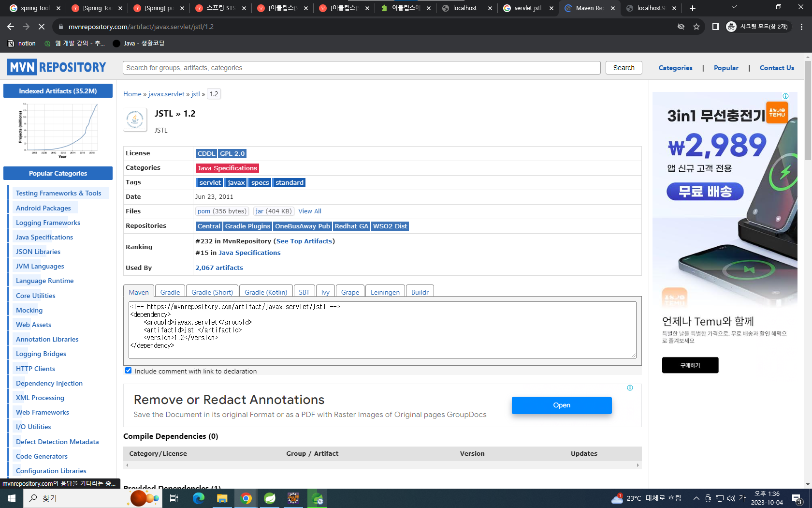
Task: Open Chrome's three-dot menu
Action: coord(802,27)
